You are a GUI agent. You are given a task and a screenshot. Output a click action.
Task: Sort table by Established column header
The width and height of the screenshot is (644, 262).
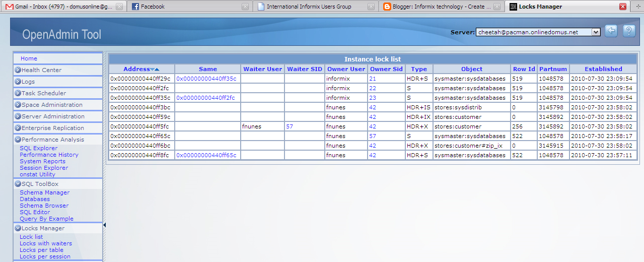603,69
